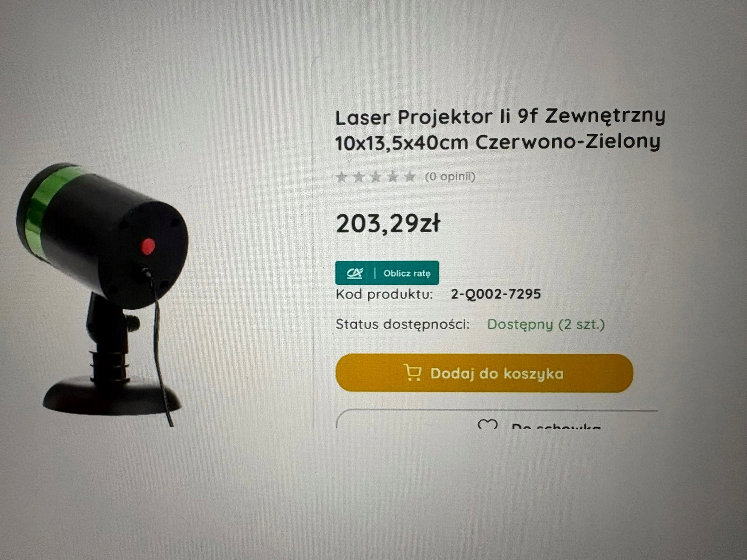The height and width of the screenshot is (560, 747).
Task: Click product code 2-Q002-7295
Action: coord(496,294)
